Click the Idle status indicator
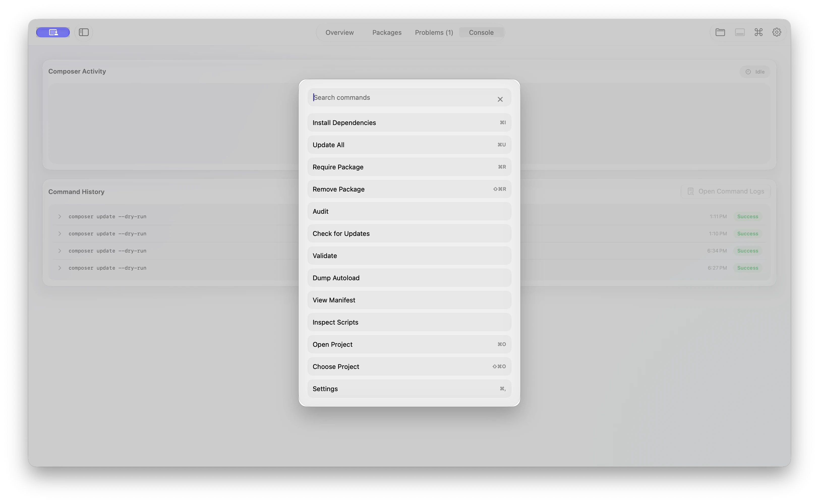Image resolution: width=819 pixels, height=504 pixels. [755, 72]
